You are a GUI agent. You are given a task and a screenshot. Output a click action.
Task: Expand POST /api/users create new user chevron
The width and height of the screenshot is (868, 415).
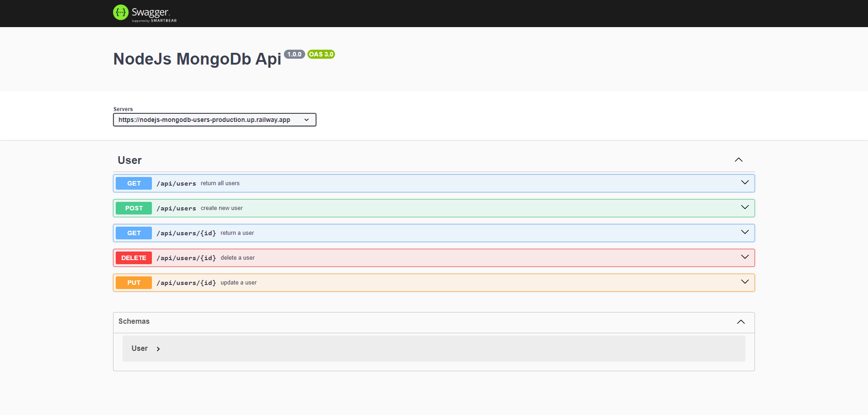pos(745,207)
